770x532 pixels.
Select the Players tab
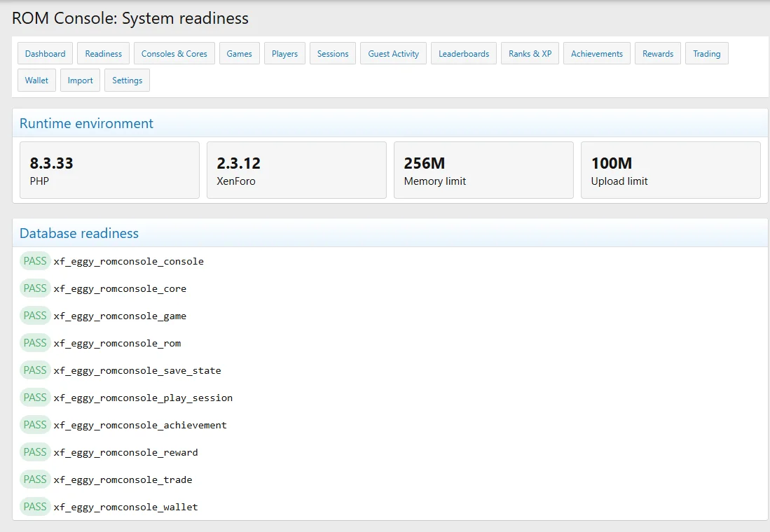(x=285, y=53)
